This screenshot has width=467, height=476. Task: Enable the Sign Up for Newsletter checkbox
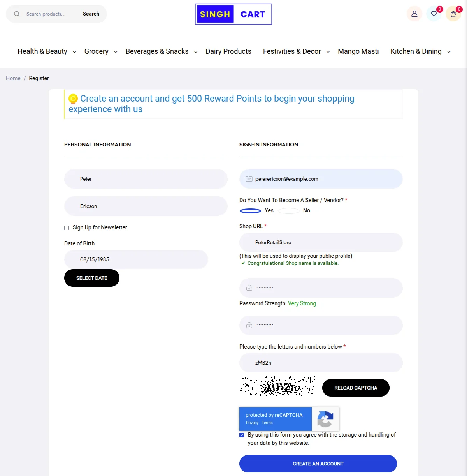pyautogui.click(x=67, y=227)
